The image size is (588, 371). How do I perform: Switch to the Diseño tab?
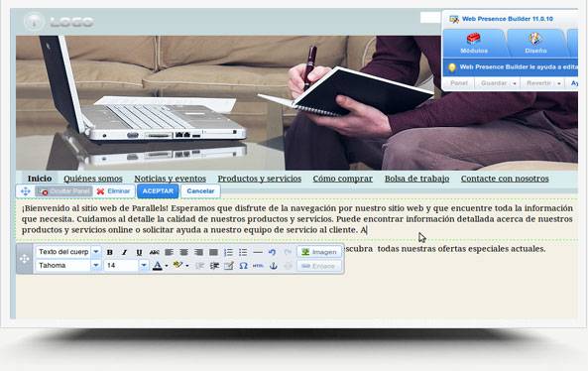coord(535,43)
